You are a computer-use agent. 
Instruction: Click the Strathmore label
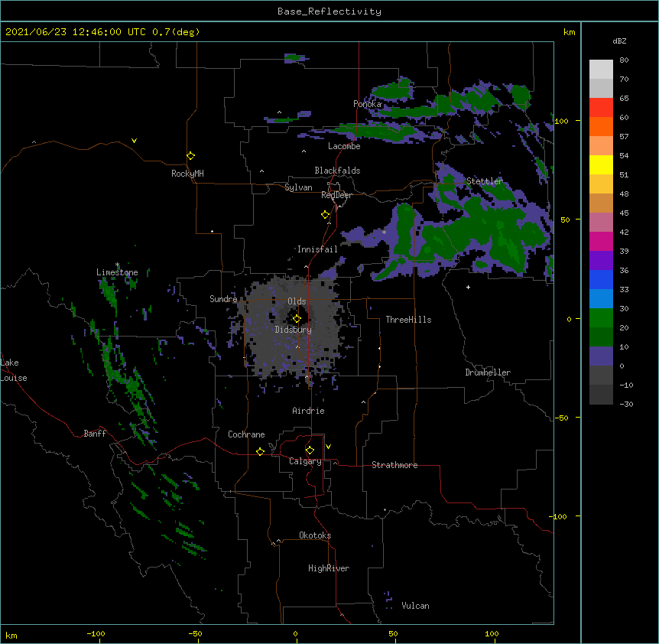(394, 465)
